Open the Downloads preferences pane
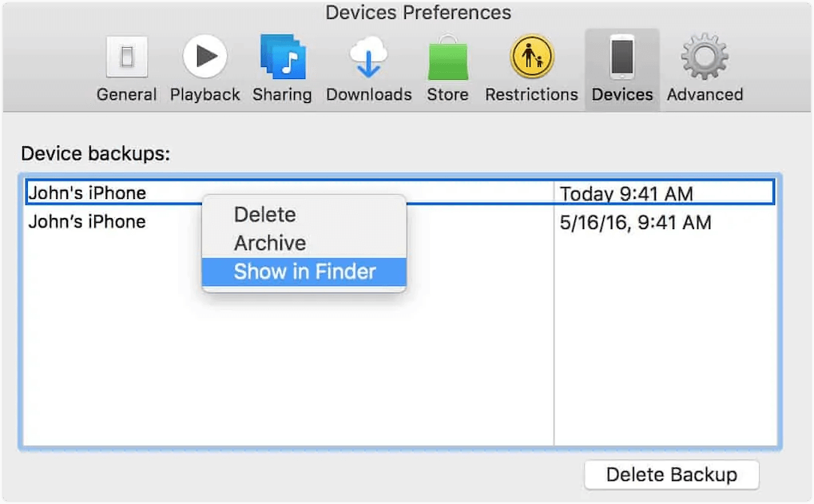814x504 pixels. pyautogui.click(x=368, y=69)
